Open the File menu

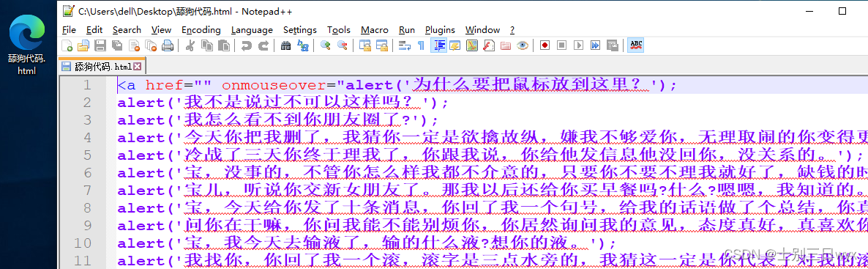[x=70, y=30]
